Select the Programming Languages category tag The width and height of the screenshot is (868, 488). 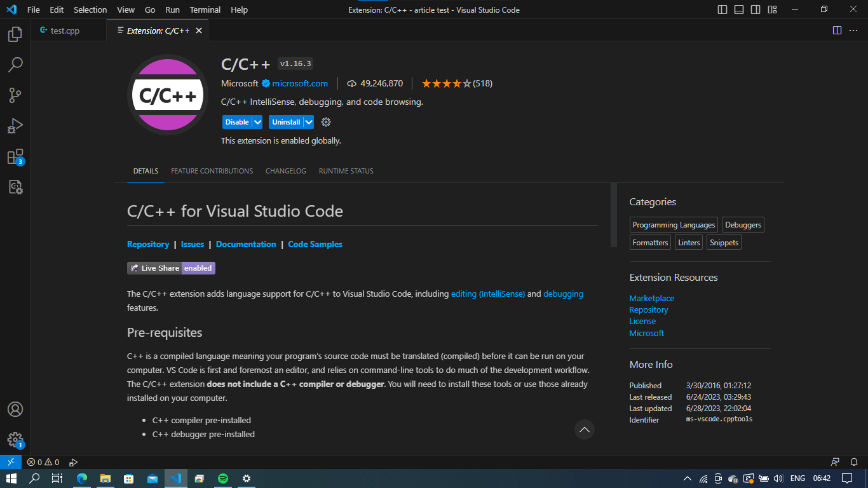pos(674,225)
